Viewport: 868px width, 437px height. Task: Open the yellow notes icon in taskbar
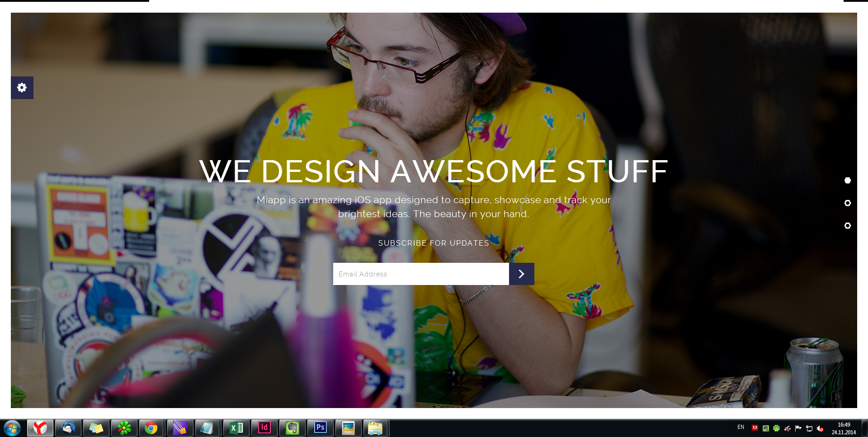(x=96, y=428)
